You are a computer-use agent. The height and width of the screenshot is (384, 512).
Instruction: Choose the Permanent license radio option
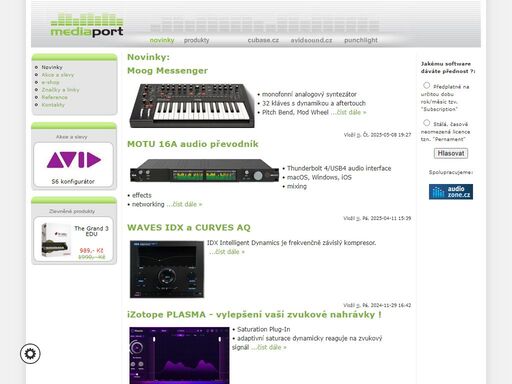click(426, 123)
